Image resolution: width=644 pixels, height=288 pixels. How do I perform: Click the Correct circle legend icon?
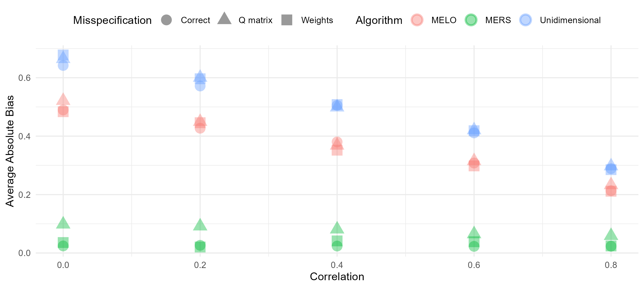pos(166,20)
